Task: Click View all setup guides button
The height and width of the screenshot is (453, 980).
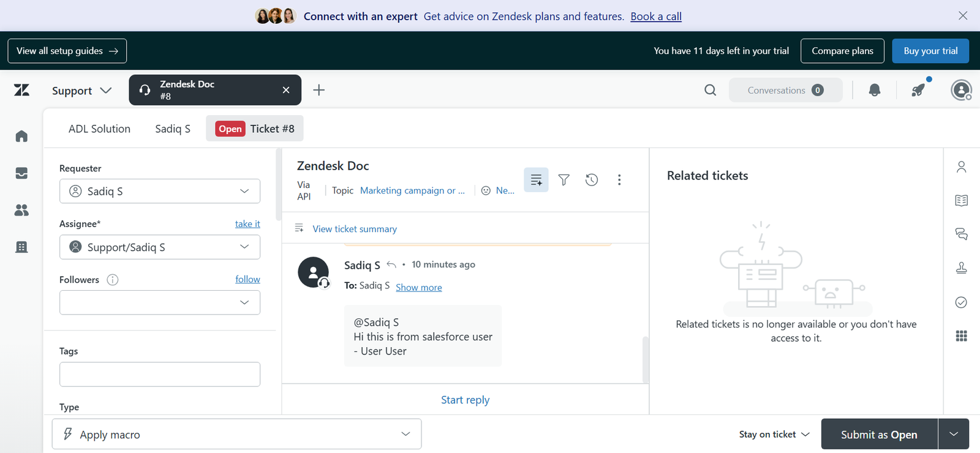Action: 67,51
